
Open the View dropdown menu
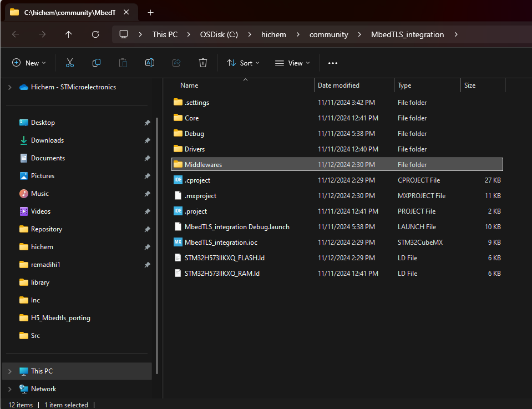click(x=292, y=63)
